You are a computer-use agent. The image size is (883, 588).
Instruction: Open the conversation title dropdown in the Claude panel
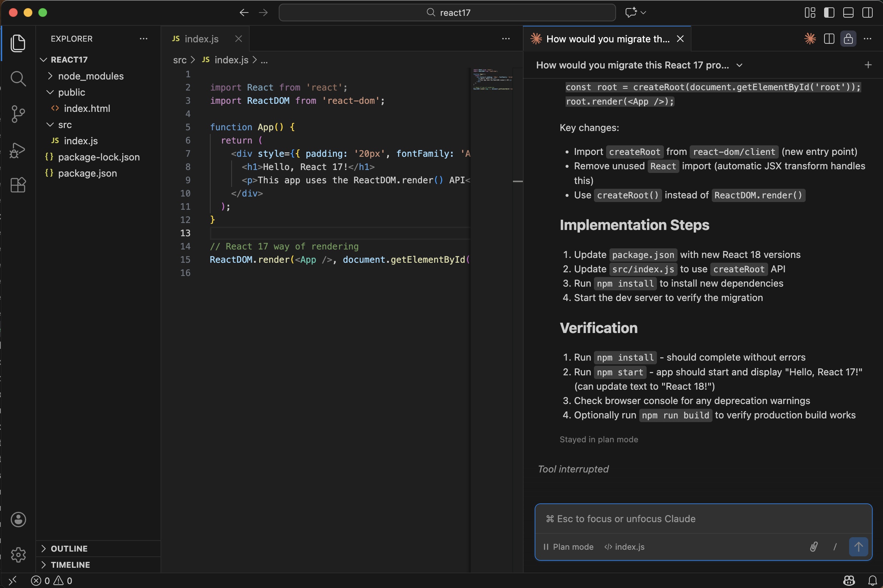pos(739,65)
